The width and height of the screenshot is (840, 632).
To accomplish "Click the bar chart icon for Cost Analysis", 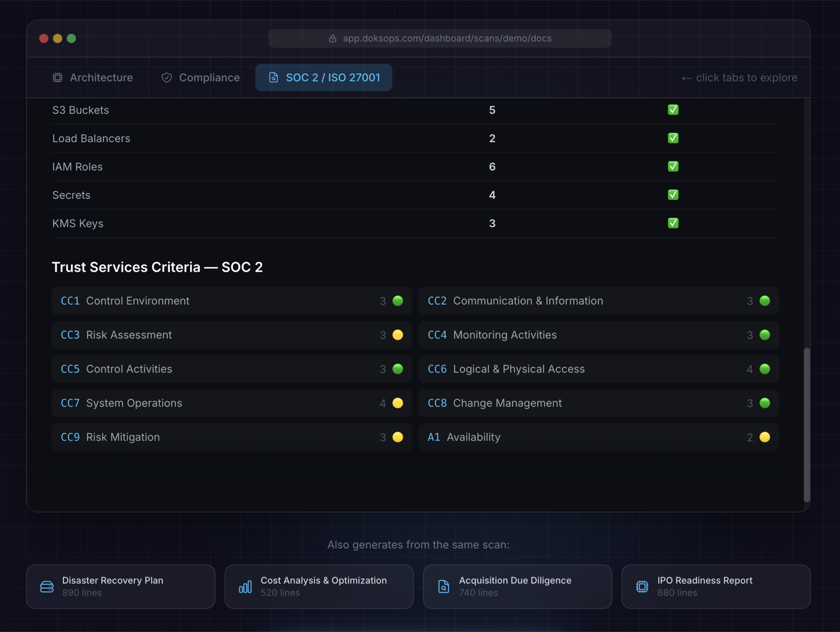I will point(245,586).
